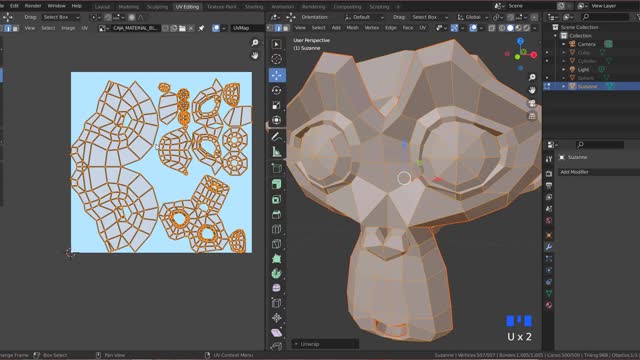This screenshot has width=640, height=360.
Task: Activate the Transform tool
Action: (x=276, y=120)
